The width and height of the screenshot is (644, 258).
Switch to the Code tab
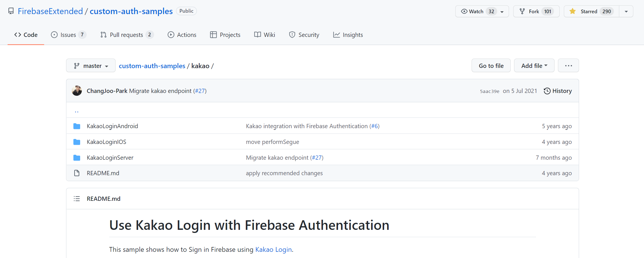coord(26,35)
